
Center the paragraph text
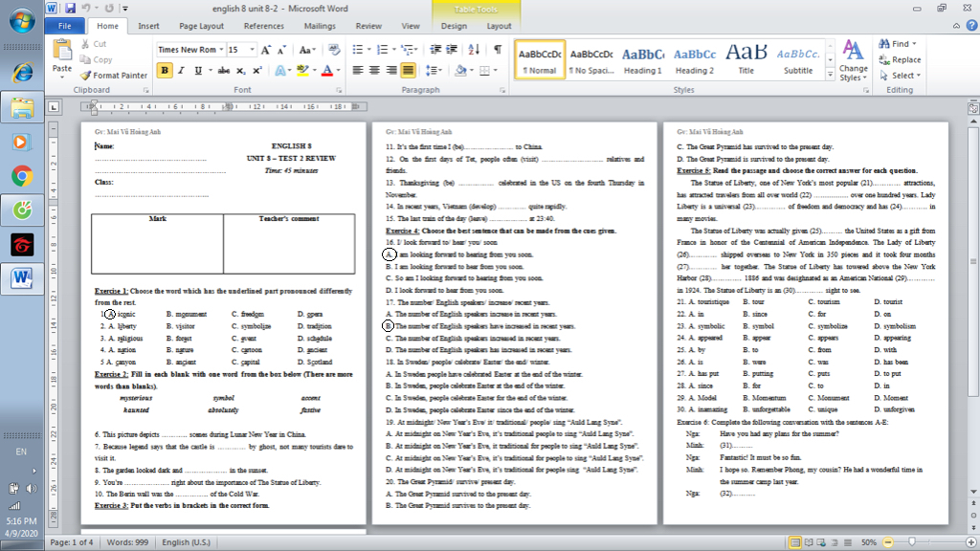point(374,71)
